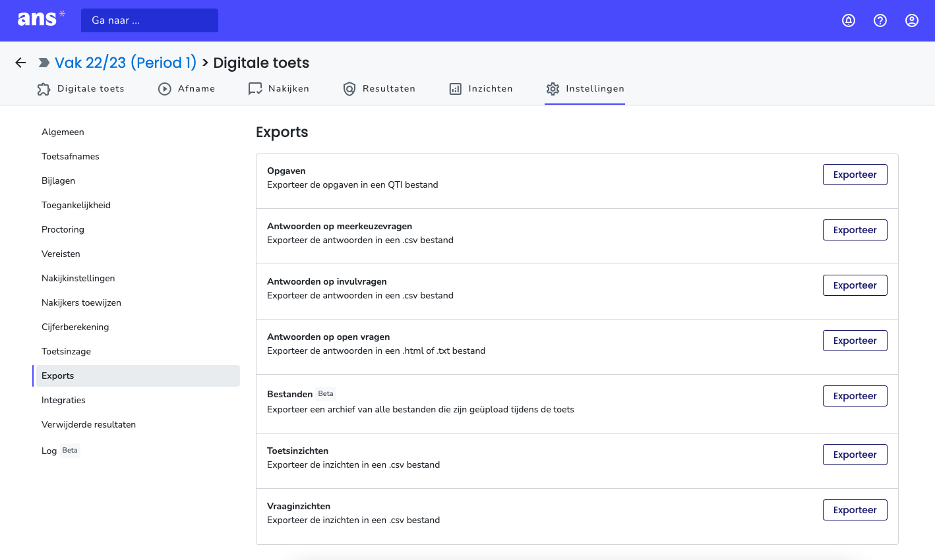Switch to the Afname tab
935x560 pixels.
[187, 89]
